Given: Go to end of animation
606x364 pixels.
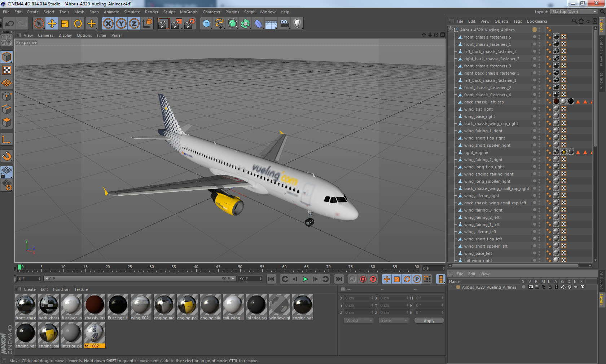Looking at the screenshot, I should [339, 279].
